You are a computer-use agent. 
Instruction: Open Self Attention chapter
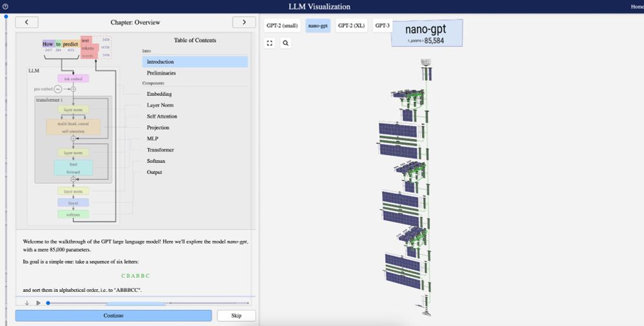(x=162, y=117)
